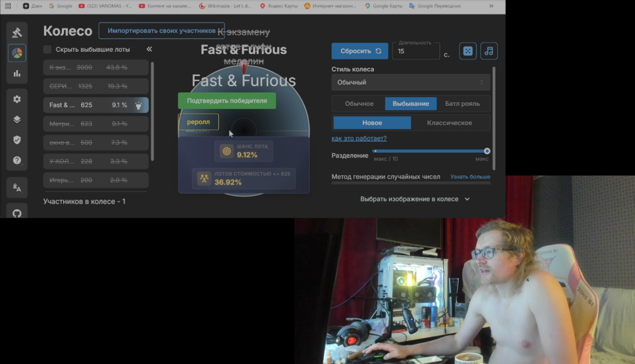
Task: Select the К экз... 3000 lot row
Action: point(96,67)
